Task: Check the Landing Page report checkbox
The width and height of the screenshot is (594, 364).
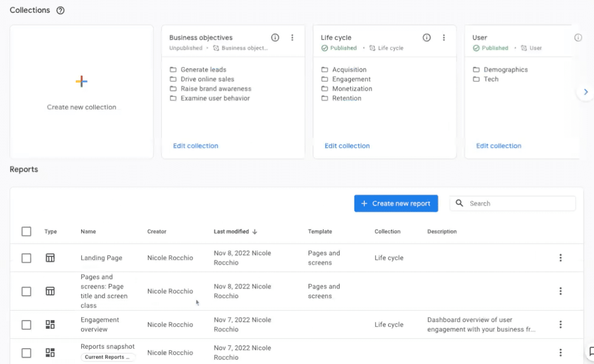Action: tap(26, 258)
